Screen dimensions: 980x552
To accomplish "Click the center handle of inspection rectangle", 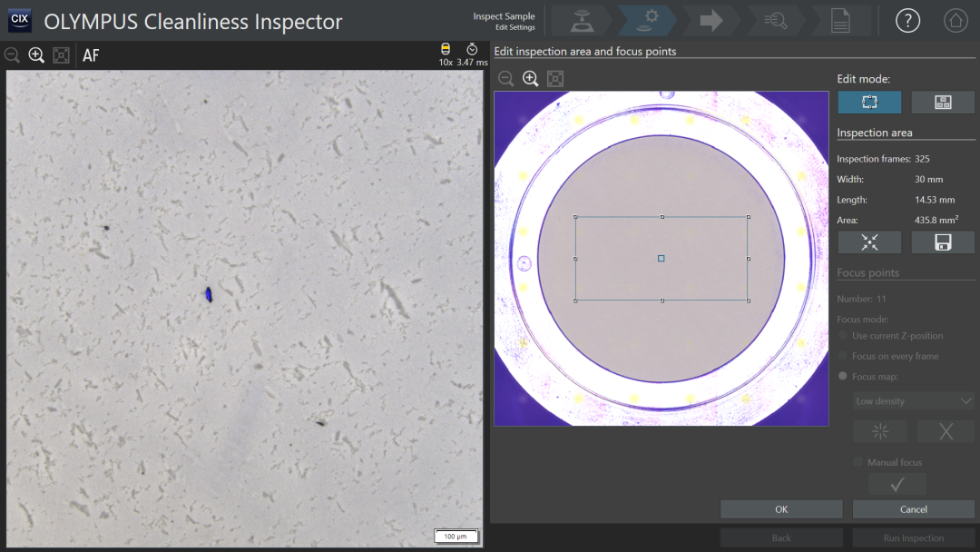I will pyautogui.click(x=661, y=258).
